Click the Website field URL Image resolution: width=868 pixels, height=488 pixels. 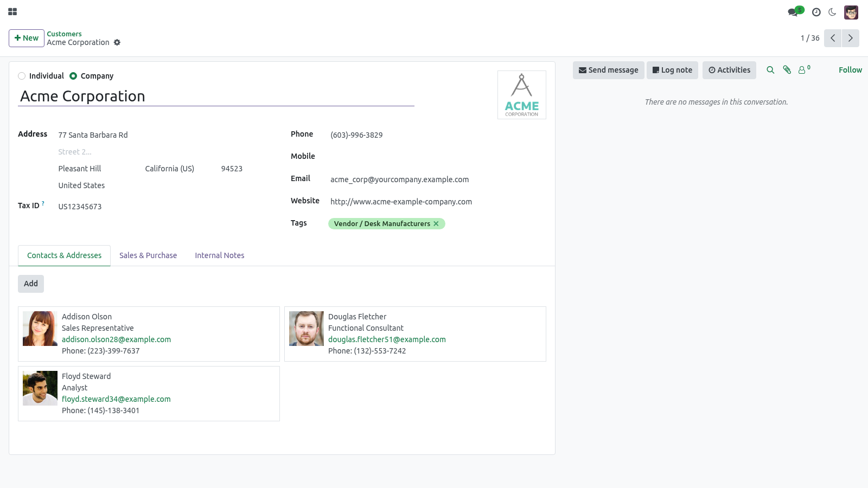pos(438,202)
